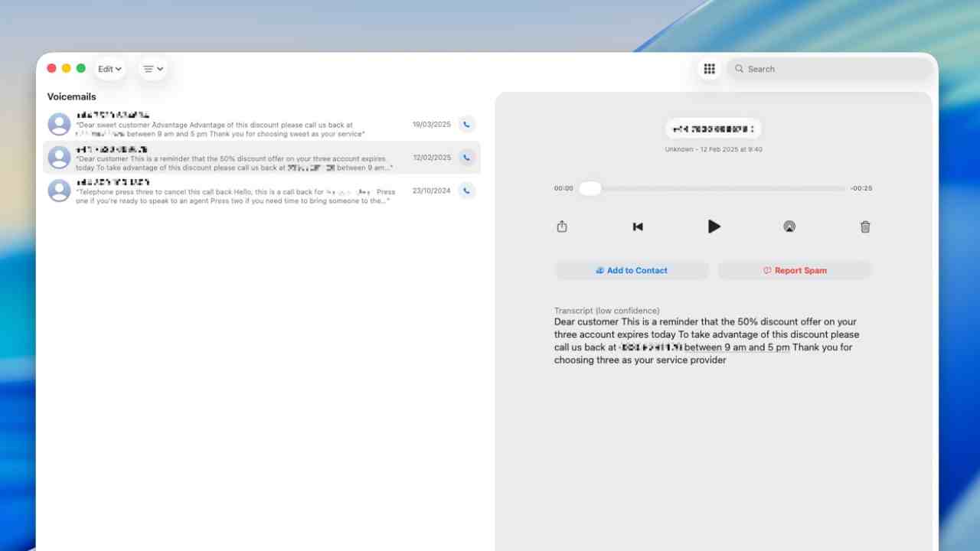The image size is (980, 551).
Task: Click the share icon for voicemail
Action: (562, 227)
